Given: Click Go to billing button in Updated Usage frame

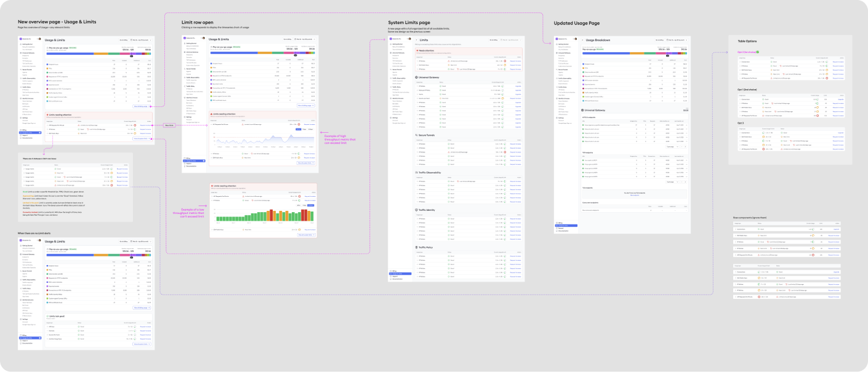Looking at the screenshot, I should (x=660, y=39).
